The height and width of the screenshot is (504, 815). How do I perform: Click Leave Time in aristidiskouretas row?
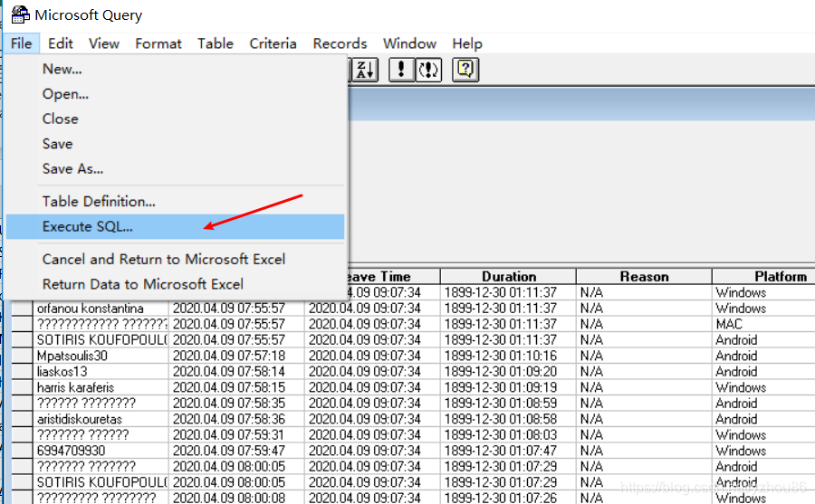pyautogui.click(x=372, y=419)
